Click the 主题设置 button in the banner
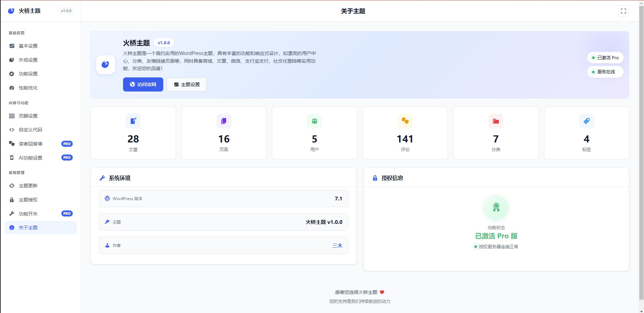This screenshot has width=644, height=313. coord(187,84)
